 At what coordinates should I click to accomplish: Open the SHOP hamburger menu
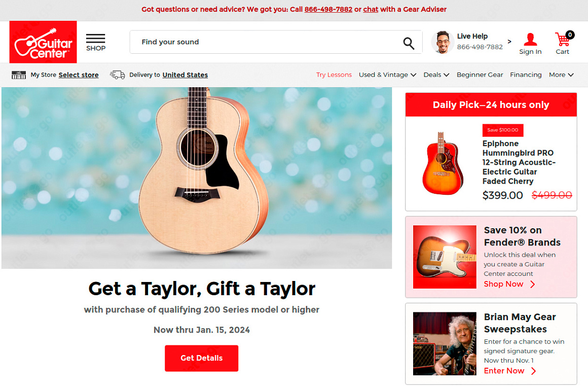click(x=96, y=43)
